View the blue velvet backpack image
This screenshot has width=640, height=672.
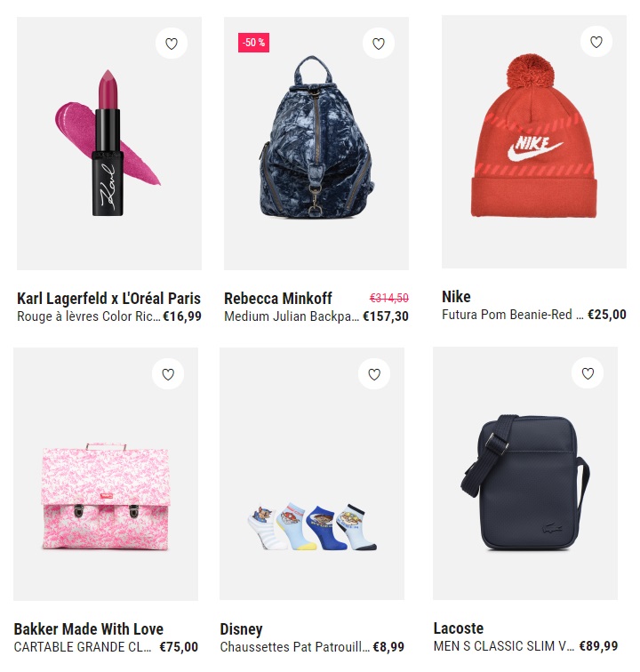(316, 144)
